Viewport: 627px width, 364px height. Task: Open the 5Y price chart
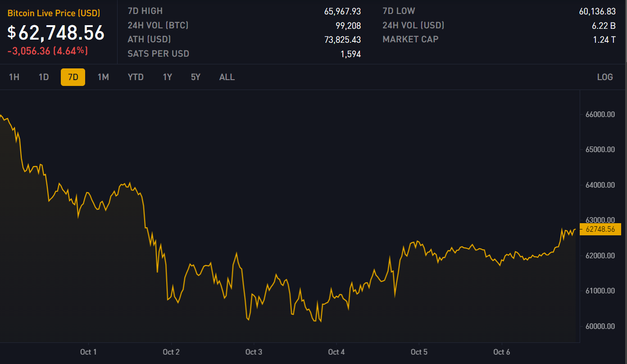tap(195, 77)
